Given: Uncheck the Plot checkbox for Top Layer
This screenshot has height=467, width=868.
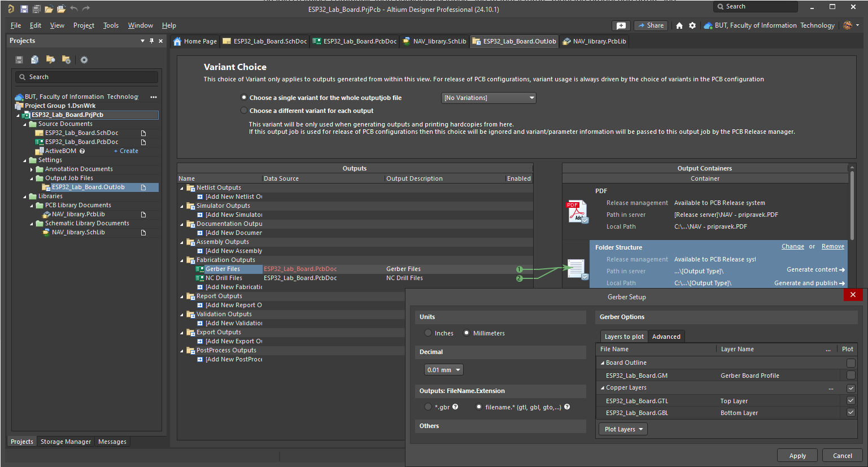Looking at the screenshot, I should click(x=850, y=400).
